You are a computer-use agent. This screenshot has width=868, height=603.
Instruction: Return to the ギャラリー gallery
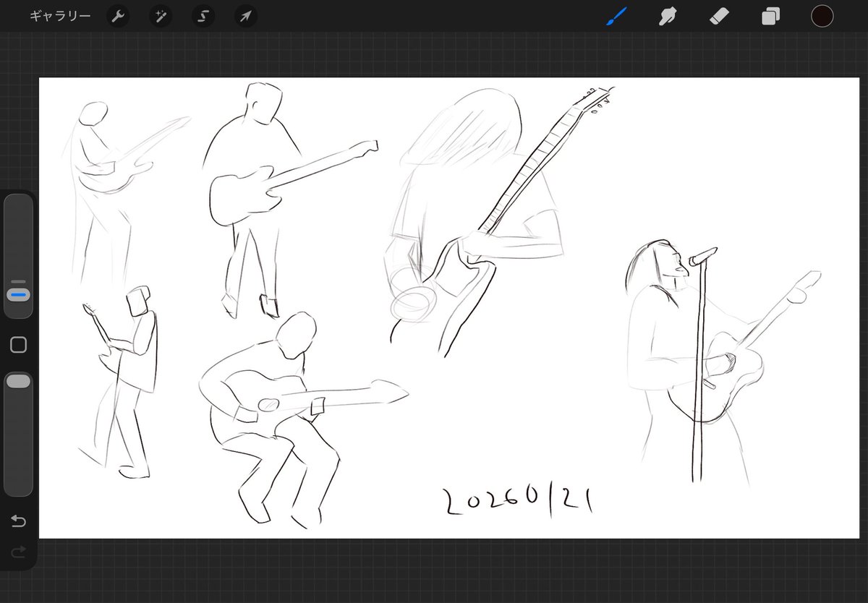click(60, 16)
